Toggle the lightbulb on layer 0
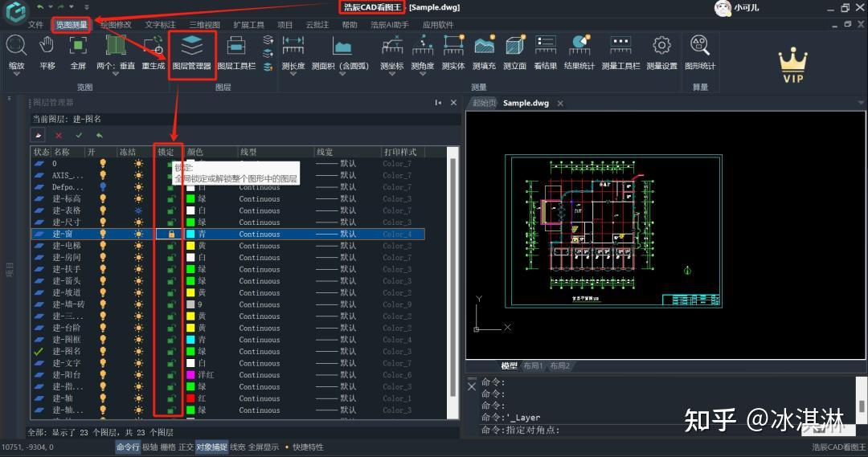The height and width of the screenshot is (457, 868). [103, 164]
